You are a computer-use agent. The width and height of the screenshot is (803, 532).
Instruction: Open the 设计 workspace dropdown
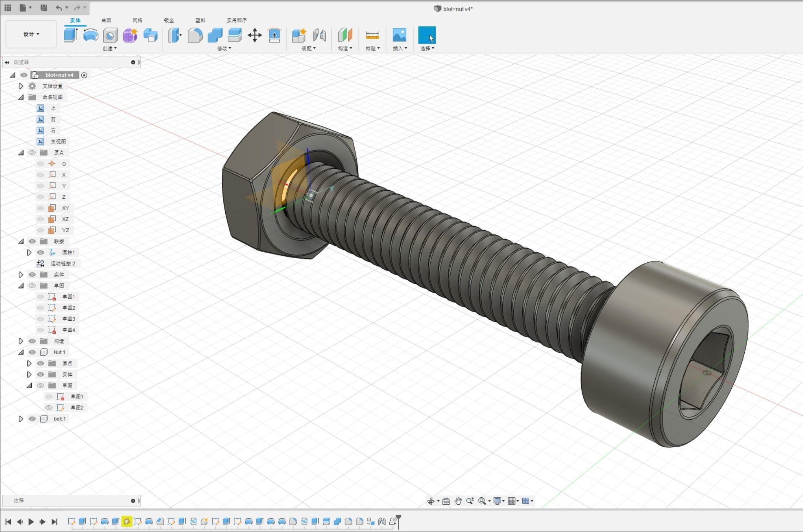pyautogui.click(x=31, y=34)
